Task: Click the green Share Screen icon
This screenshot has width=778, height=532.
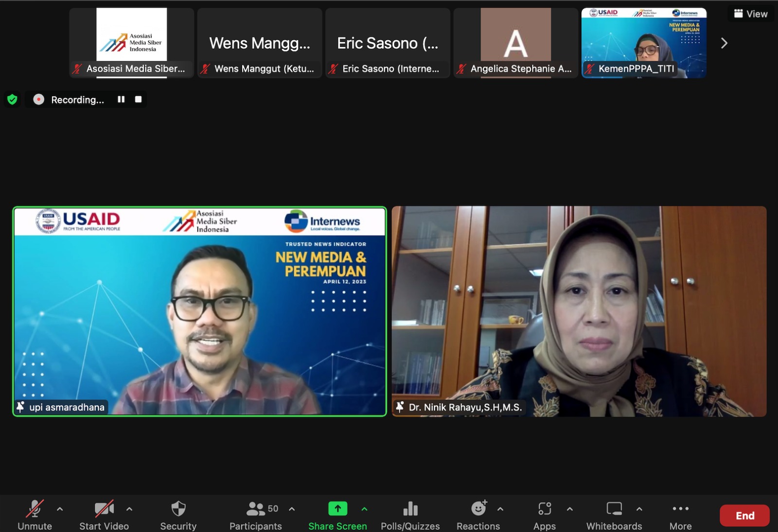Action: pos(337,508)
